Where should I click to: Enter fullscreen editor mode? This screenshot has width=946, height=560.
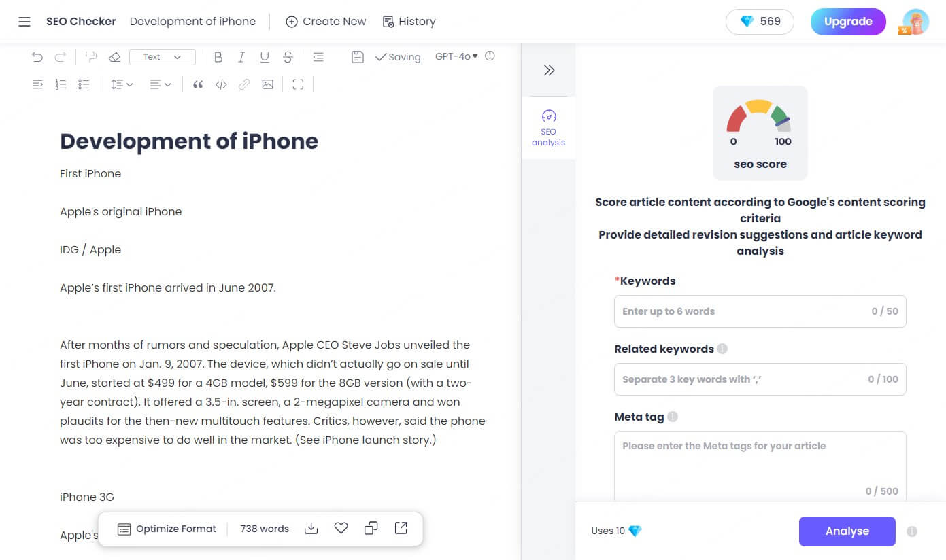298,84
